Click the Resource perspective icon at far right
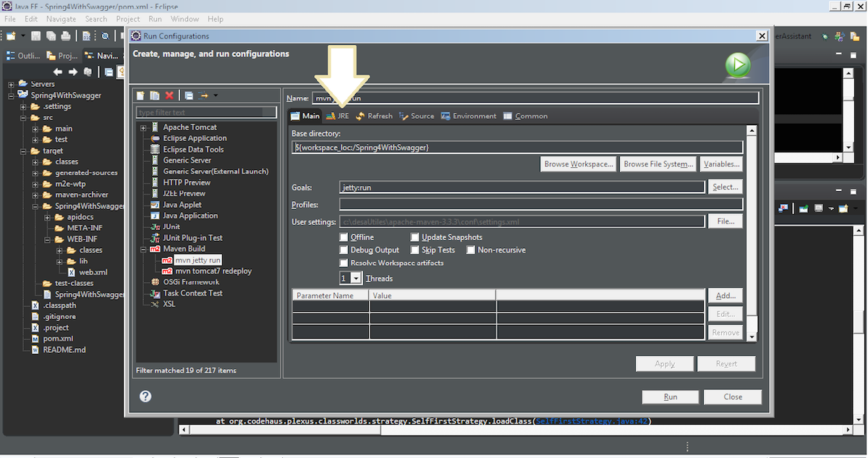868x458 pixels. pyautogui.click(x=855, y=36)
